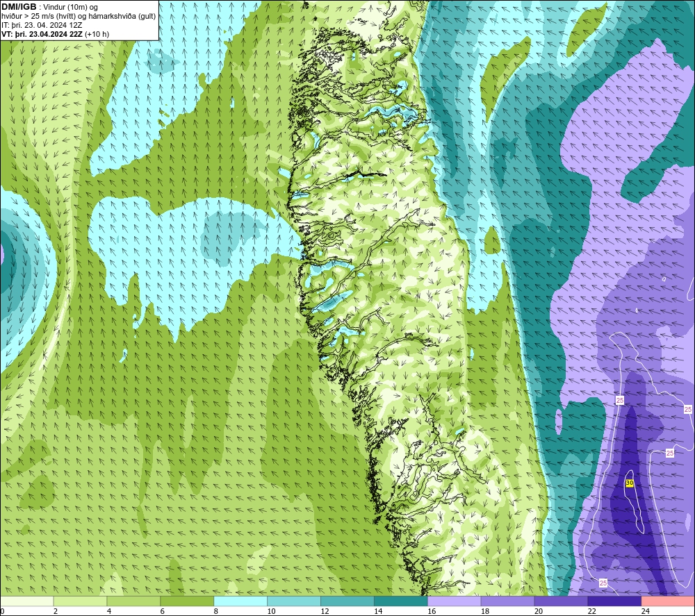
Task: Pick the palest 0–2 m/s legend swatch
Action: [27, 601]
